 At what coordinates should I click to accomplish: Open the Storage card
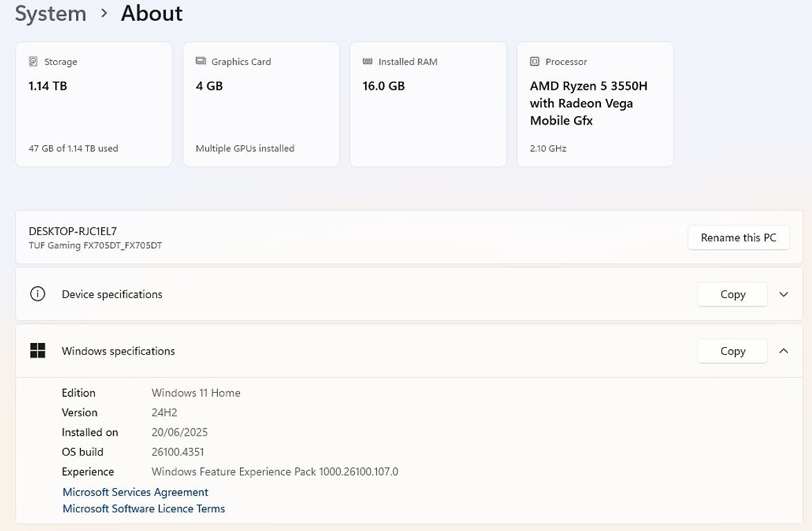tap(94, 104)
